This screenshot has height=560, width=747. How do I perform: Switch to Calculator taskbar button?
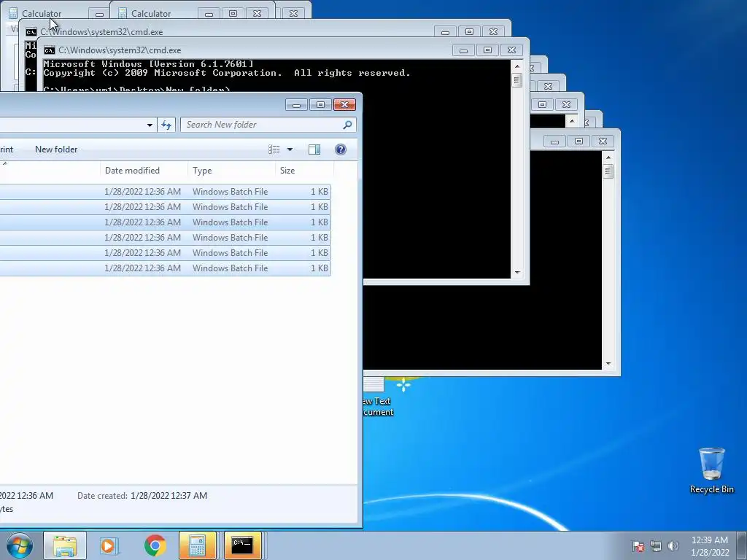click(x=197, y=545)
